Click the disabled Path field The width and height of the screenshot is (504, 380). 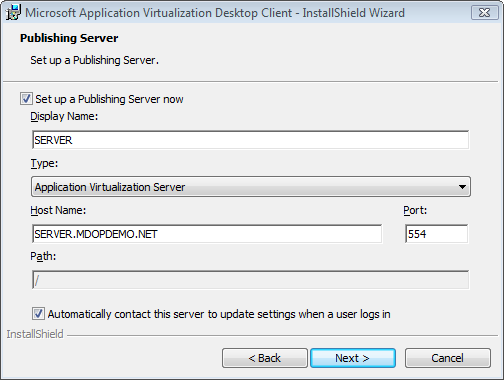(x=251, y=280)
